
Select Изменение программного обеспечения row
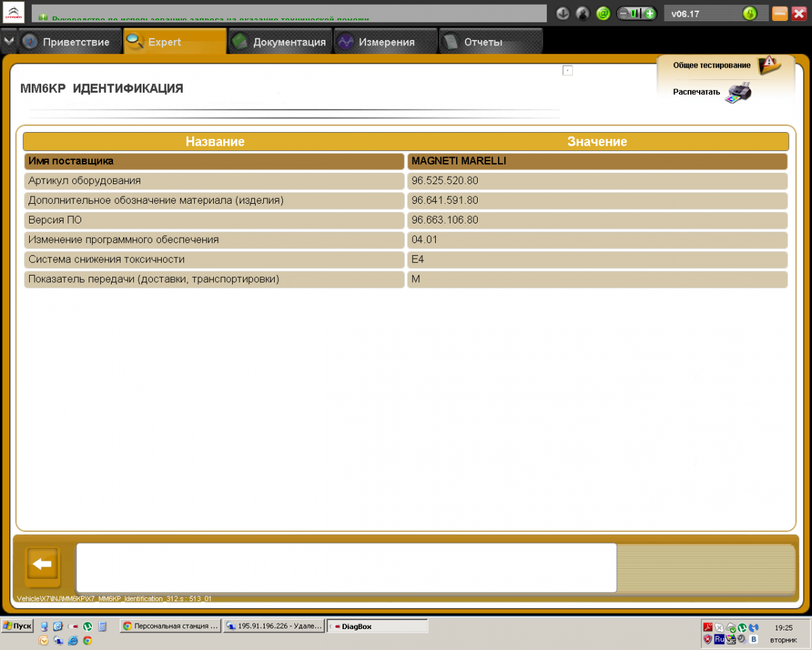pos(215,240)
